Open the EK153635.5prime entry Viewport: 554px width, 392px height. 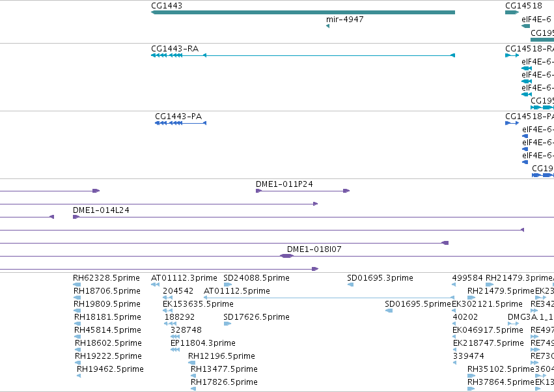click(198, 304)
